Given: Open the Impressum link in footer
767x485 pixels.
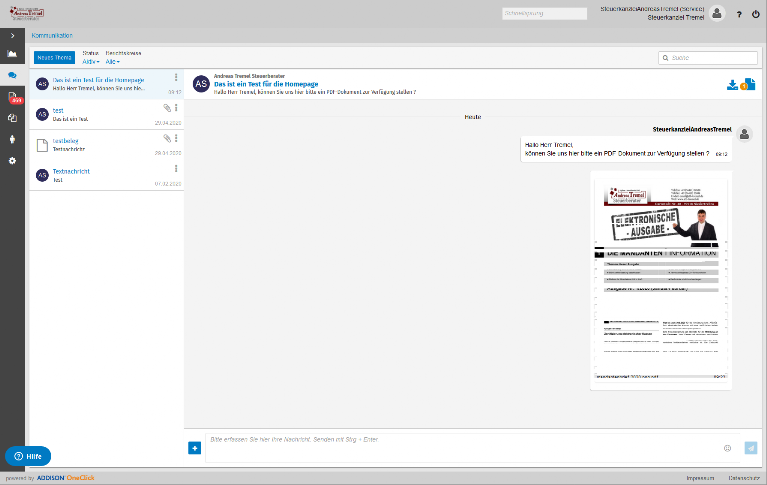Looking at the screenshot, I should coord(700,479).
